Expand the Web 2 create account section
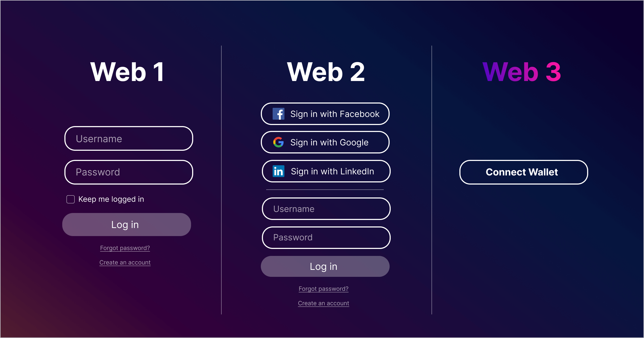The image size is (644, 338). 323,303
